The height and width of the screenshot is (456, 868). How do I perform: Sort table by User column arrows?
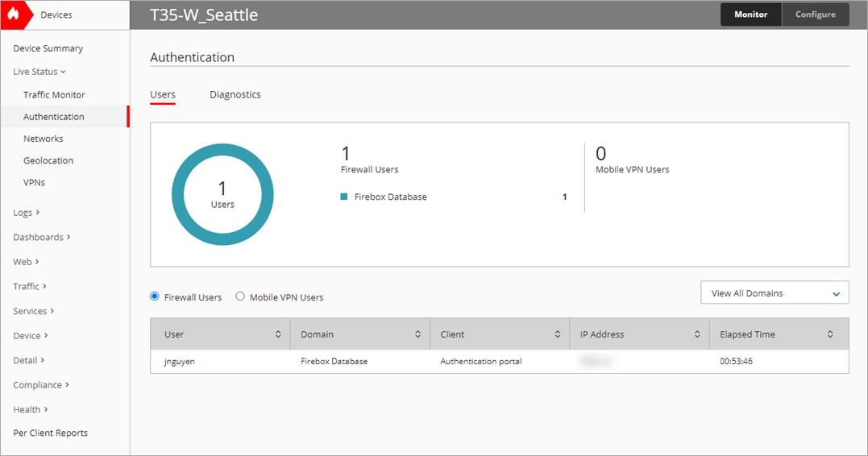(278, 334)
